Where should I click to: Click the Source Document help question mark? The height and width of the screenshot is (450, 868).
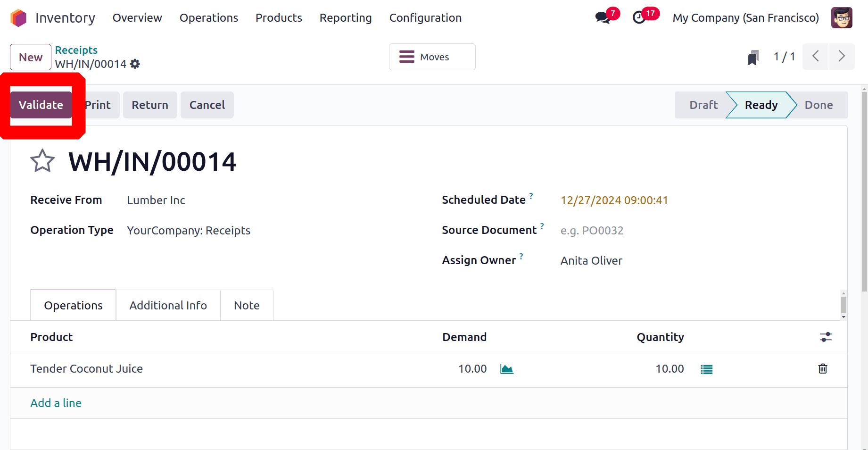pos(542,225)
